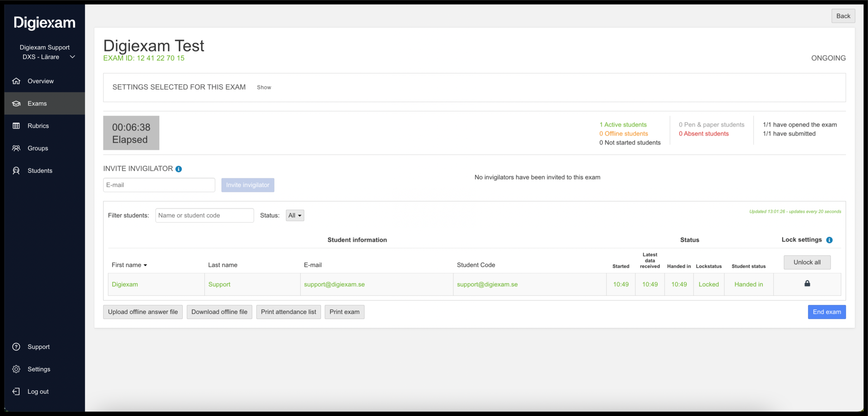Click support@digiexam.se in E-mail column
The width and height of the screenshot is (868, 416).
point(334,284)
